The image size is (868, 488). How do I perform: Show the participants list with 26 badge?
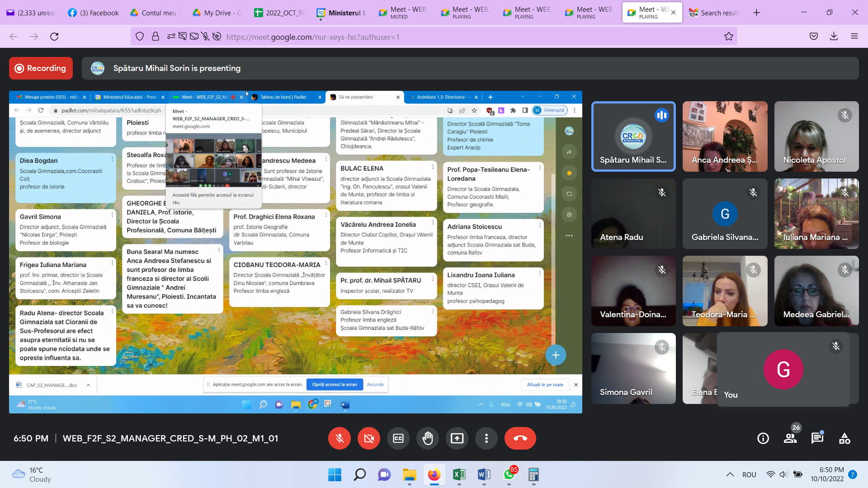(x=790, y=438)
